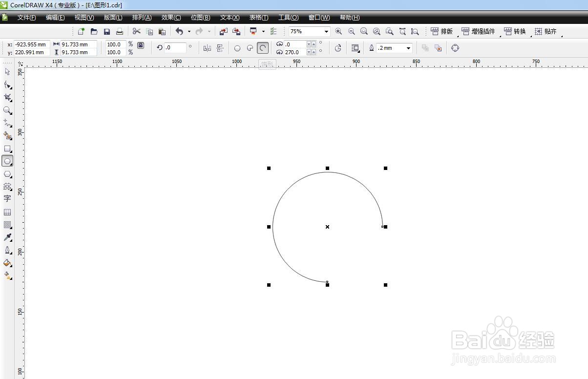
Task: Open the zoom level 75% dropdown
Action: click(x=326, y=31)
